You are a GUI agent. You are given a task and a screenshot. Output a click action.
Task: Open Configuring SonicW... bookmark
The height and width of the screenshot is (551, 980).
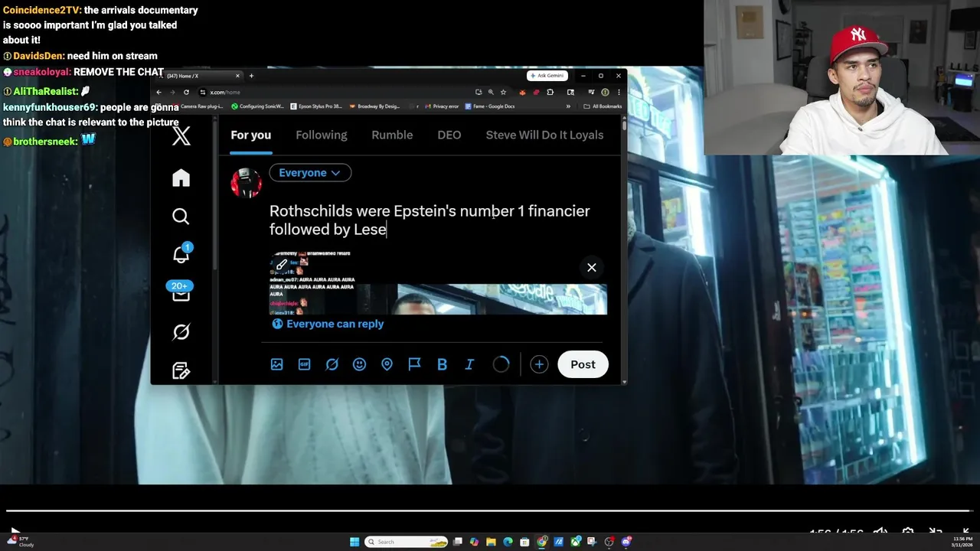click(257, 106)
